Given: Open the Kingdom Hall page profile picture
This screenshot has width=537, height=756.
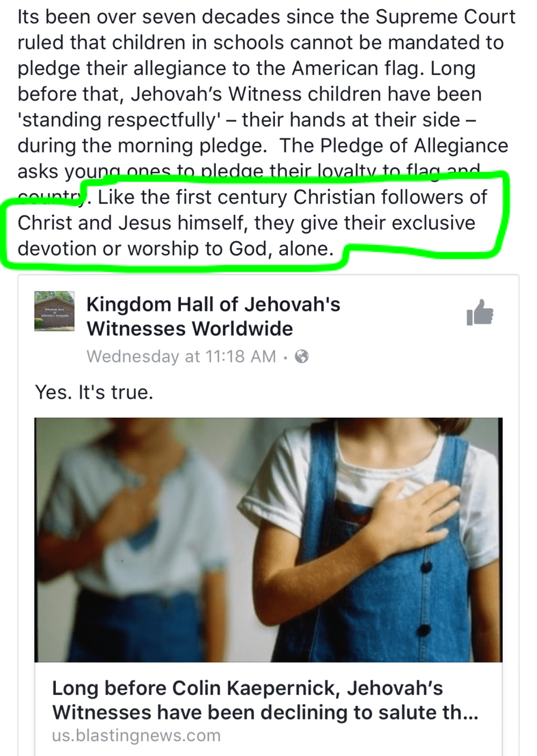Looking at the screenshot, I should 54,311.
